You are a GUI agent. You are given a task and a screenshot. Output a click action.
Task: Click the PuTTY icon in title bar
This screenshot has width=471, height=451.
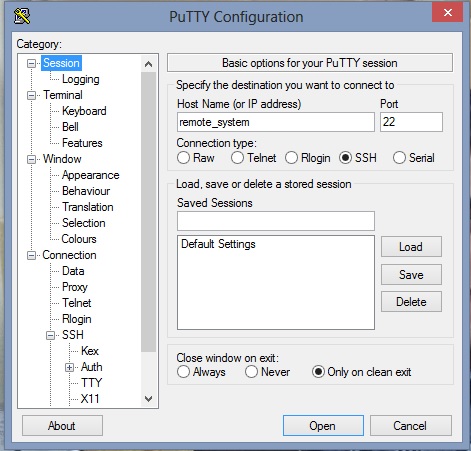tap(22, 16)
